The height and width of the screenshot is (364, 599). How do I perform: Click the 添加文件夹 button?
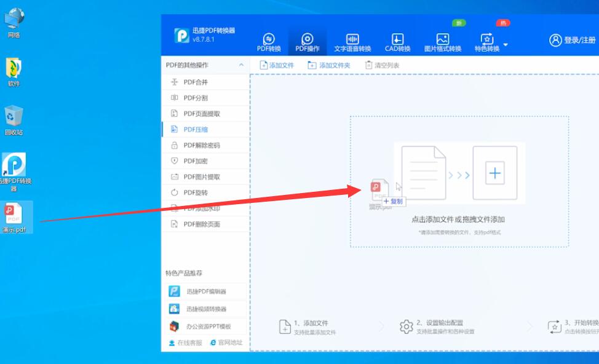click(x=329, y=65)
